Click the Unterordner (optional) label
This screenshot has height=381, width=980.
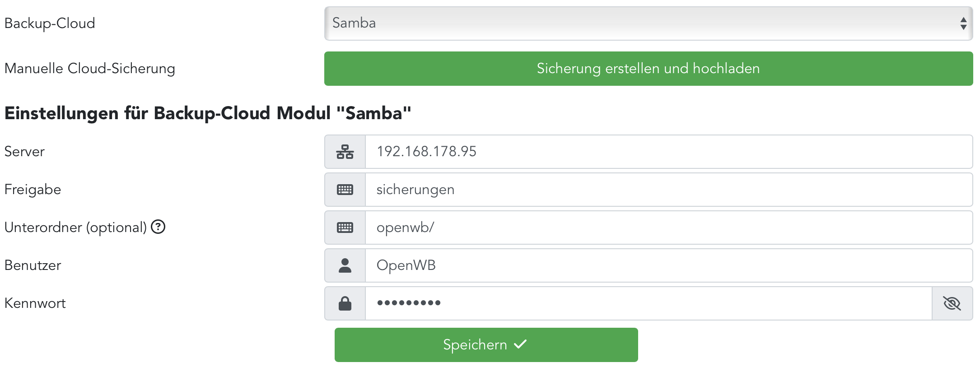pos(75,227)
